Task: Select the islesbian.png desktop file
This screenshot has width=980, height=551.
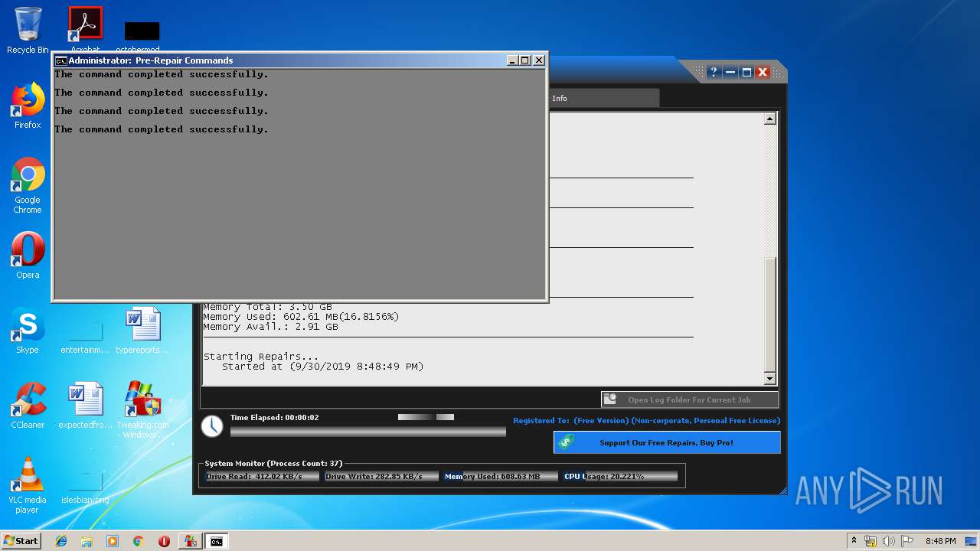Action: click(x=85, y=487)
